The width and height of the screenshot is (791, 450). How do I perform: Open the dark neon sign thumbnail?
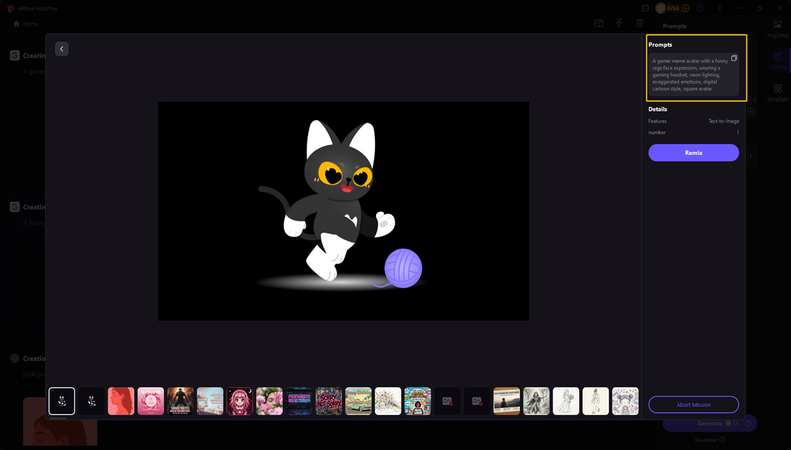pos(299,401)
